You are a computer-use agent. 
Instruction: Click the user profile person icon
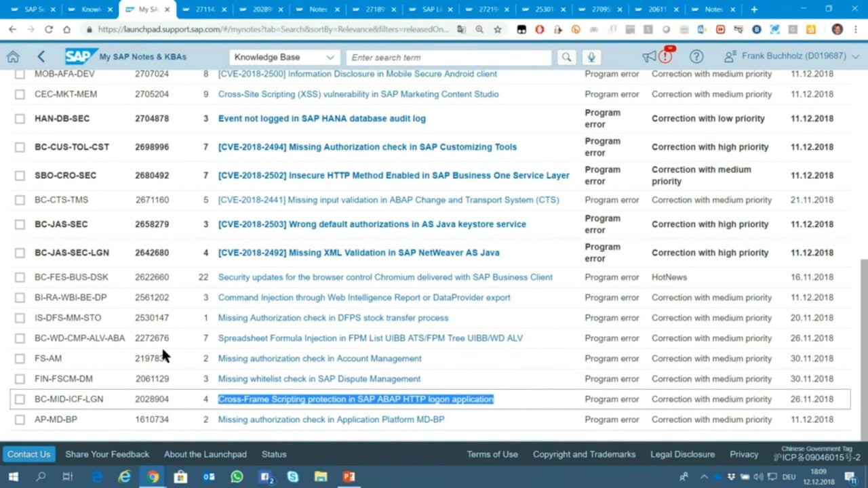click(730, 57)
